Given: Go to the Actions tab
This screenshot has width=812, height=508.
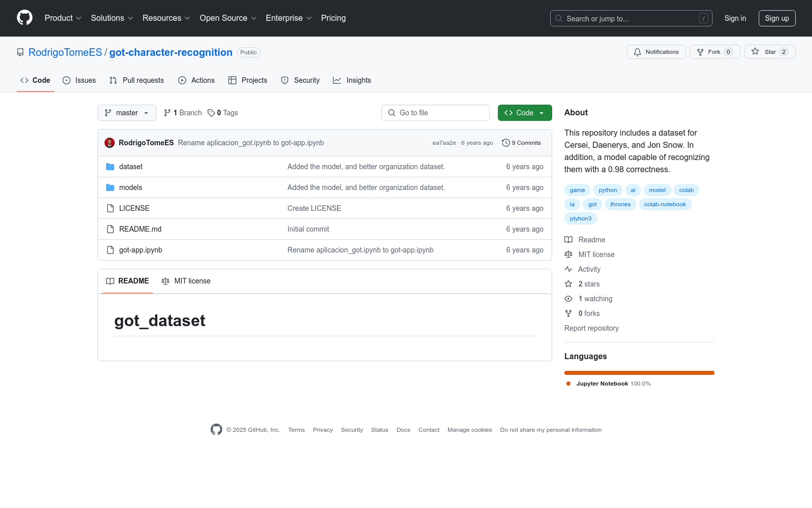Looking at the screenshot, I should tap(196, 80).
